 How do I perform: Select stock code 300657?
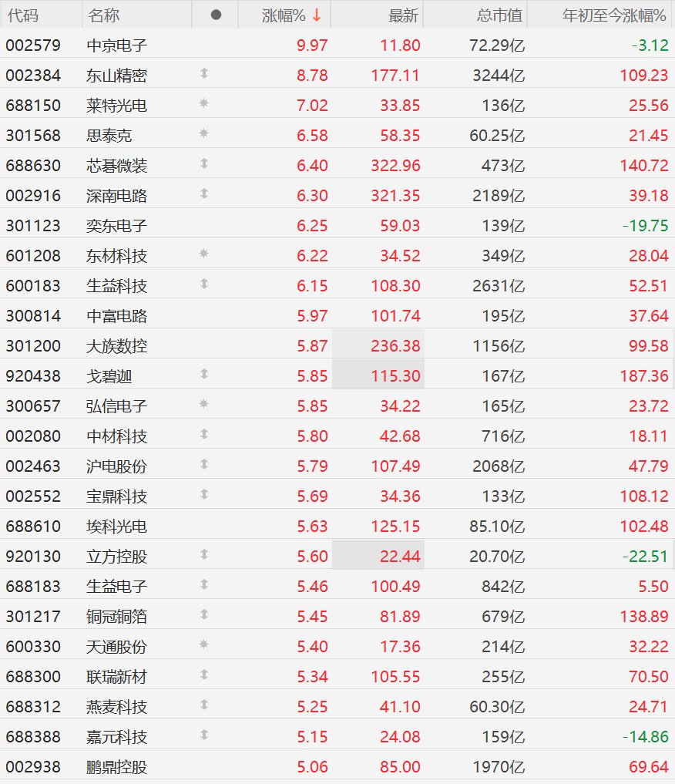[33, 406]
